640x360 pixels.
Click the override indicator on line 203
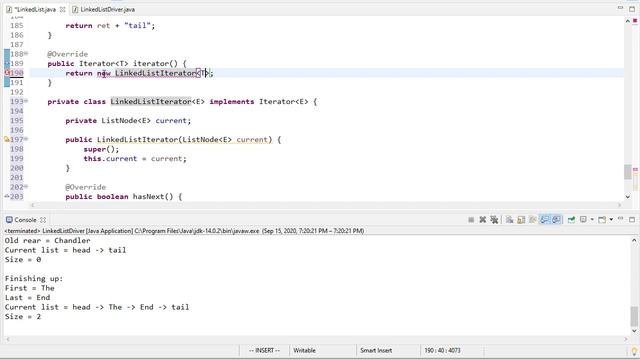[7, 196]
